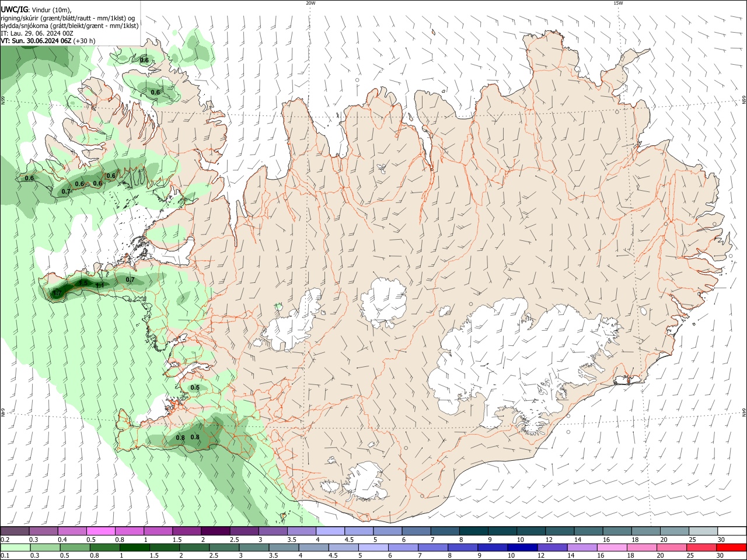
Task: Pick rain legend swatch between 3 and 3.5
Action: [253, 547]
